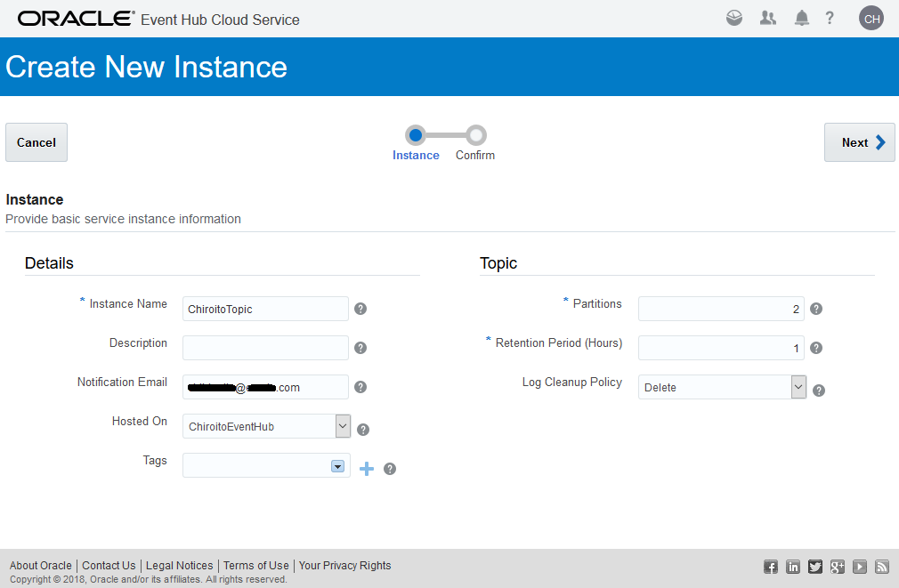Expand the Log Cleanup Policy dropdown
The height and width of the screenshot is (588, 899).
798,387
